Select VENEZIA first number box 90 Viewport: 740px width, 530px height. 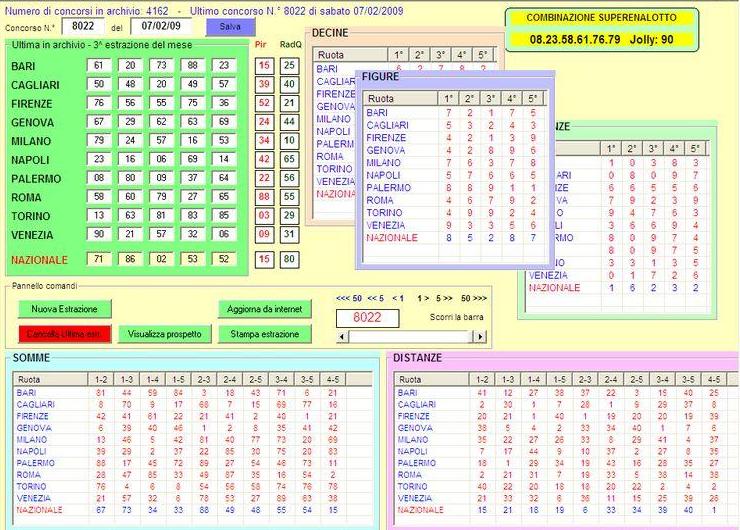pyautogui.click(x=99, y=234)
